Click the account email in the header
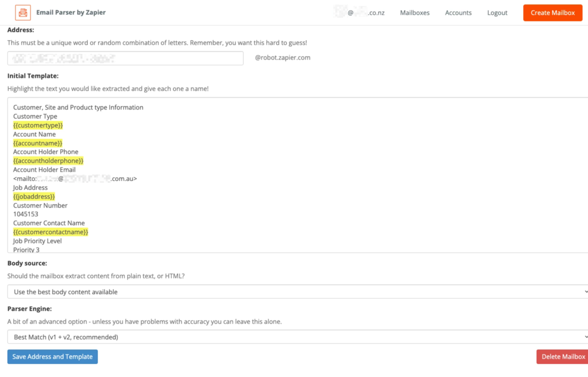The height and width of the screenshot is (377, 588). [359, 13]
